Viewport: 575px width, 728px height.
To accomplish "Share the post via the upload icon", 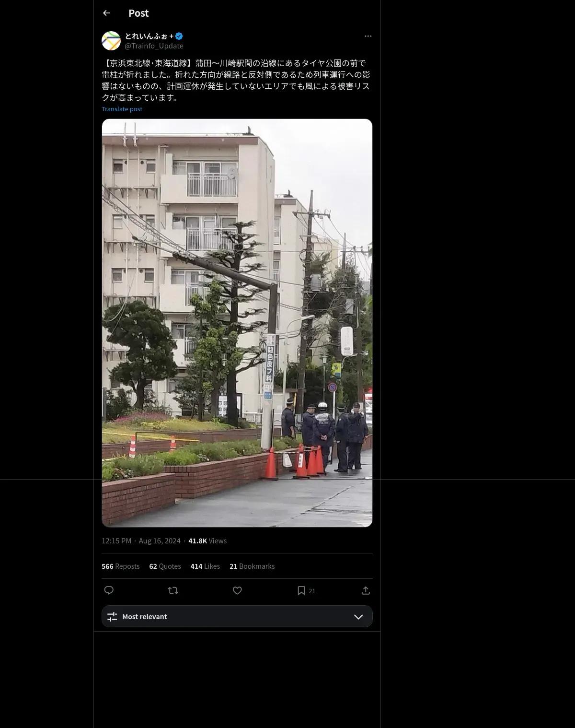I will pos(366,590).
